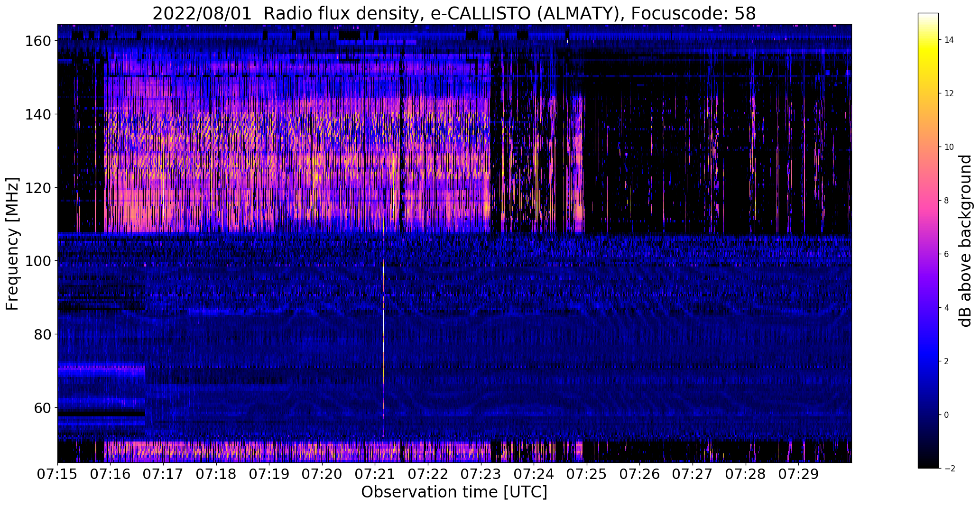Click the 07:21 time tick label
The height and width of the screenshot is (506, 980).
point(375,474)
